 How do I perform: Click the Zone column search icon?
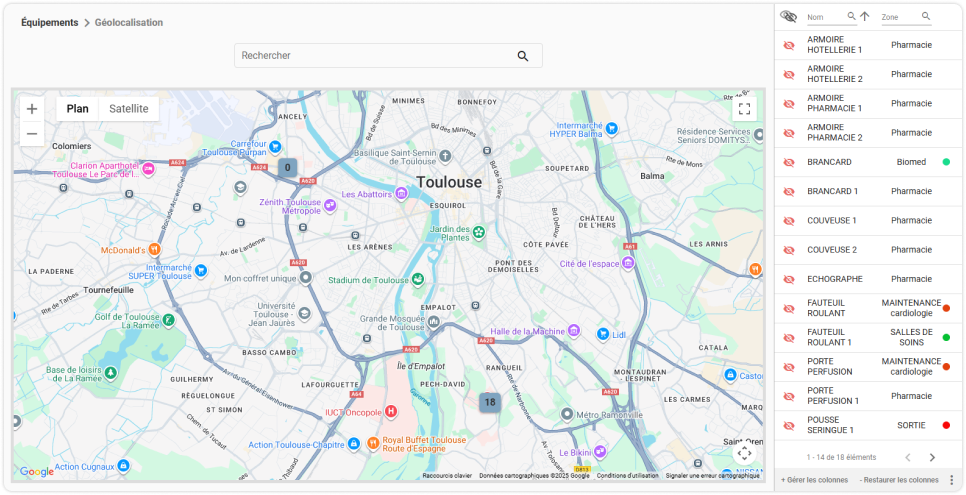(926, 17)
